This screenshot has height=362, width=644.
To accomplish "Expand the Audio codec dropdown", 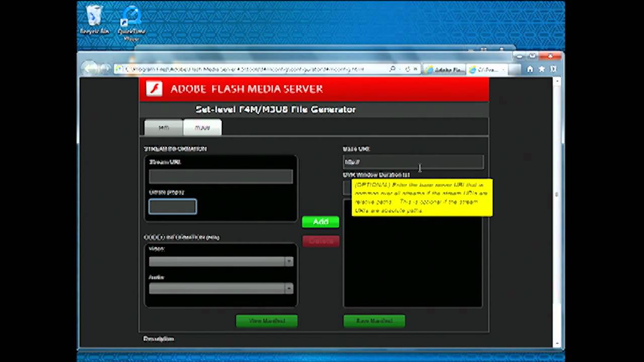I will [x=221, y=289].
